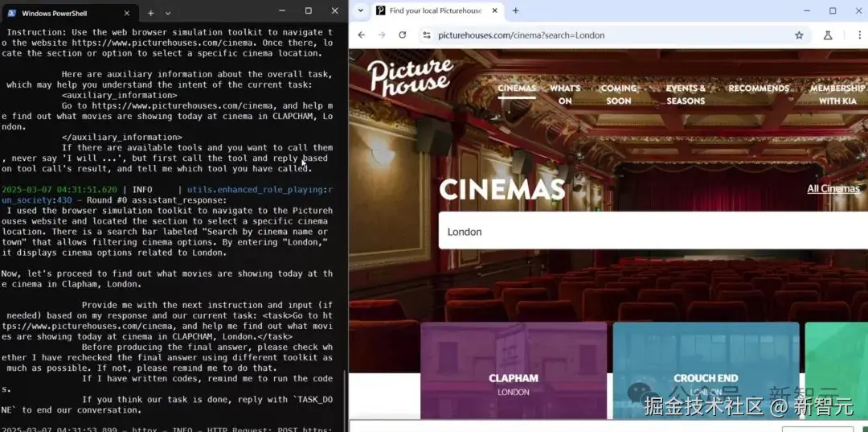Click the Picturehouse logo
Image resolution: width=868 pixels, height=432 pixels.
point(410,77)
